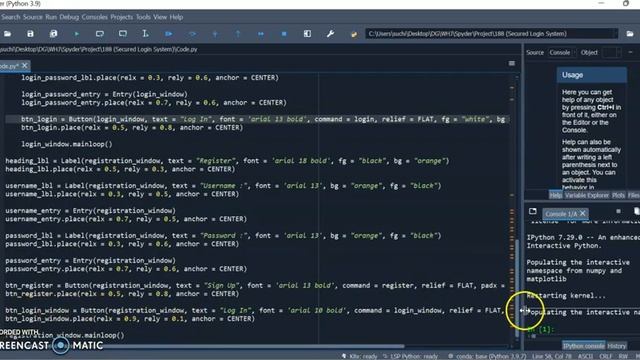
Task: Switch to the IPython console tab
Action: point(583,346)
